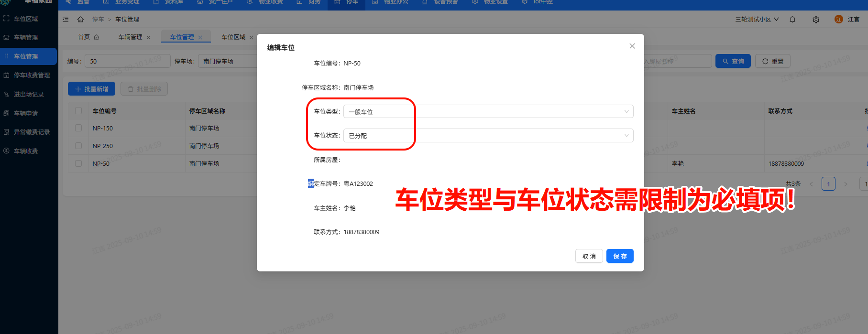Tick the select-all checkbox in the table header

(x=78, y=111)
